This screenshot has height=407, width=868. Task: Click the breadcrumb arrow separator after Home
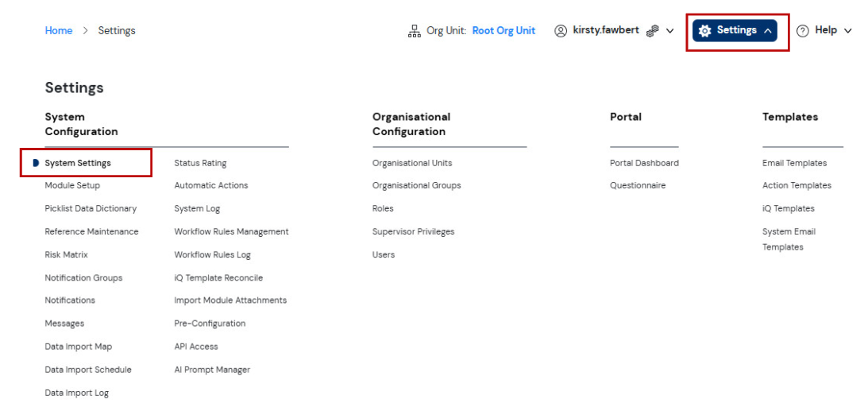tap(85, 30)
